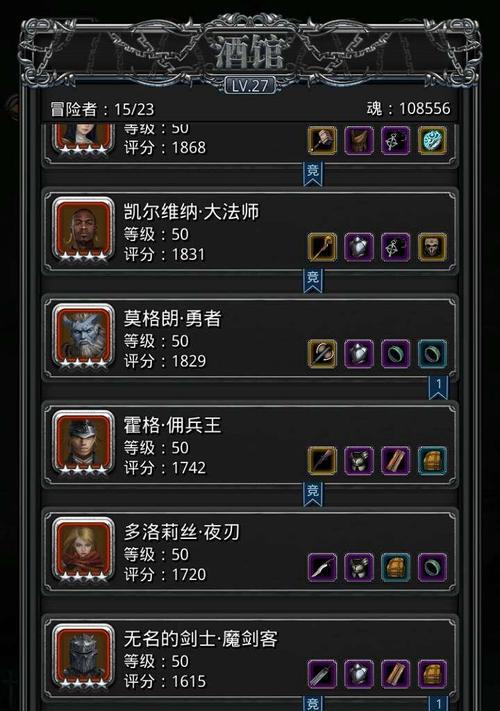Open the 莫格朗·勇者 adventurer portrait
Viewport: 500px width, 711px height.
tap(83, 336)
